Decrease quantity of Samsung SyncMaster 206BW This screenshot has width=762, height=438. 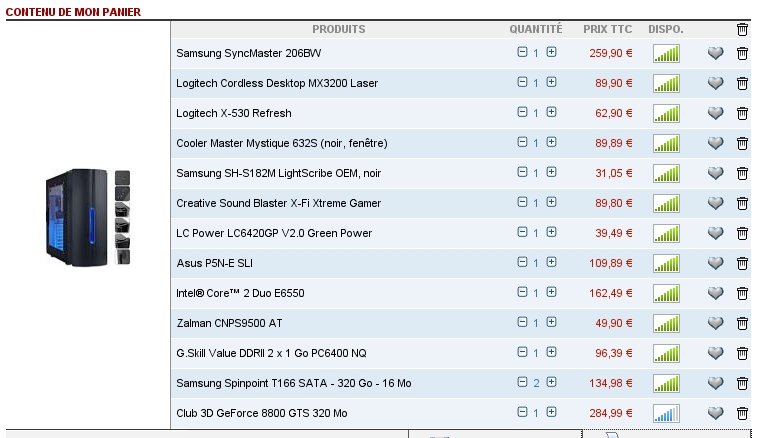click(522, 52)
